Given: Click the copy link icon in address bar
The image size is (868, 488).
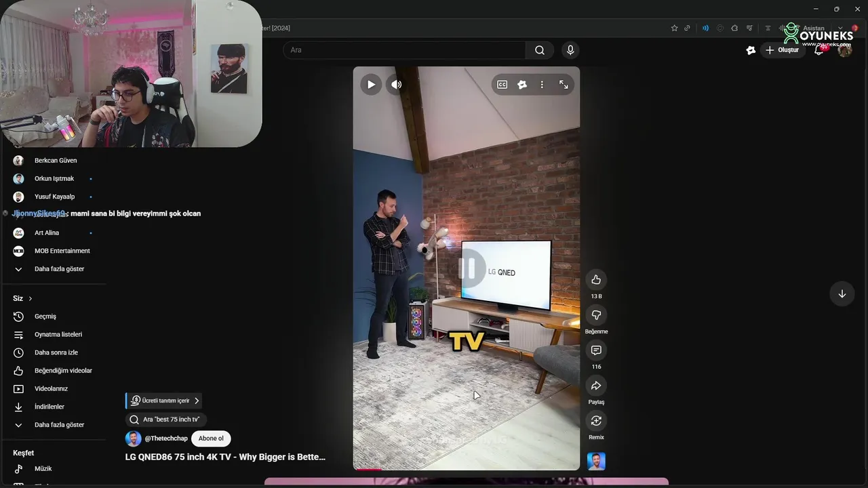Looking at the screenshot, I should click(687, 28).
